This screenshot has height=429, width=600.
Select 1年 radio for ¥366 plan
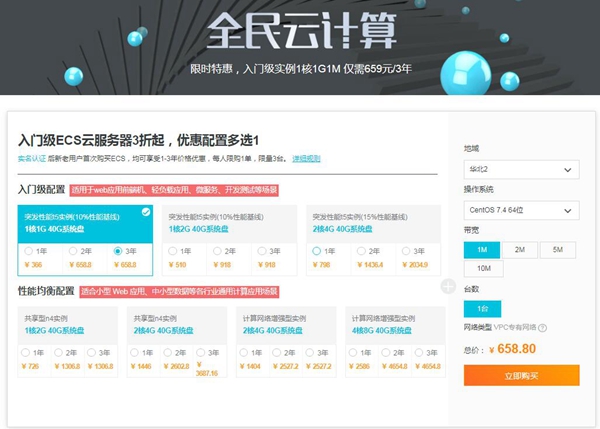click(x=28, y=251)
